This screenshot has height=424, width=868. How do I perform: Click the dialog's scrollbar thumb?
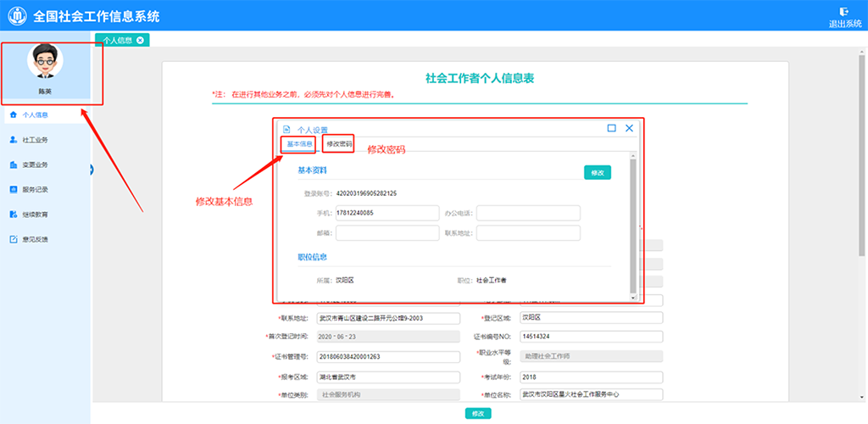(x=633, y=226)
